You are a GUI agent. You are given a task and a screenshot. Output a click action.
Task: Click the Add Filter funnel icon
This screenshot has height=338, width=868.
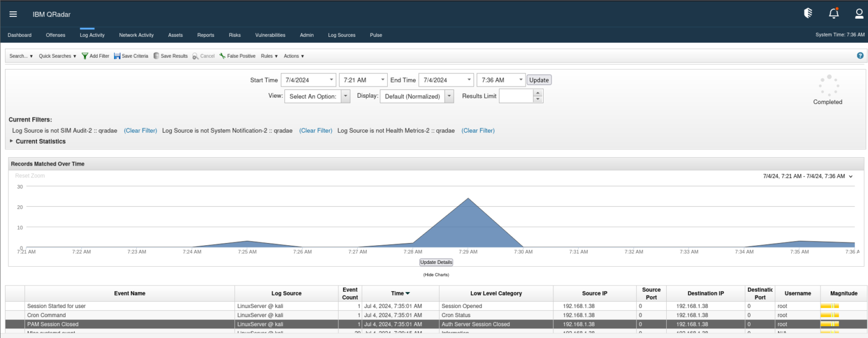tap(85, 56)
